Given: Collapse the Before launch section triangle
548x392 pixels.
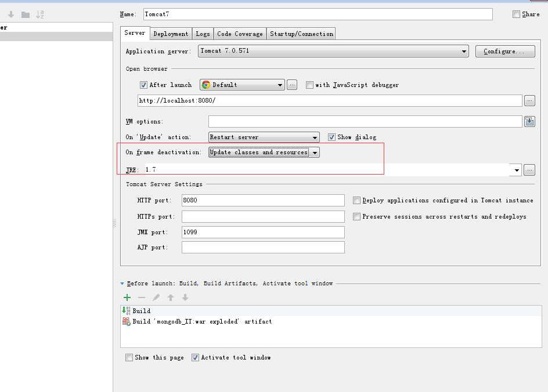Looking at the screenshot, I should click(122, 284).
